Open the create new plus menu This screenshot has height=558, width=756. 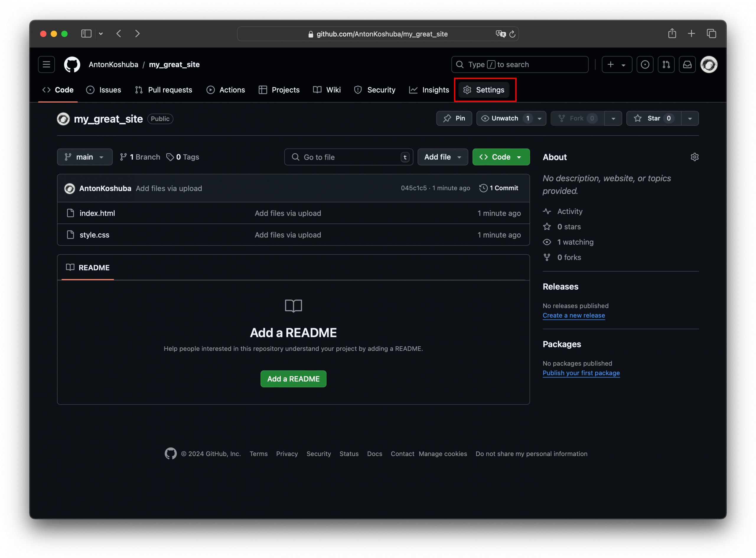coord(617,64)
